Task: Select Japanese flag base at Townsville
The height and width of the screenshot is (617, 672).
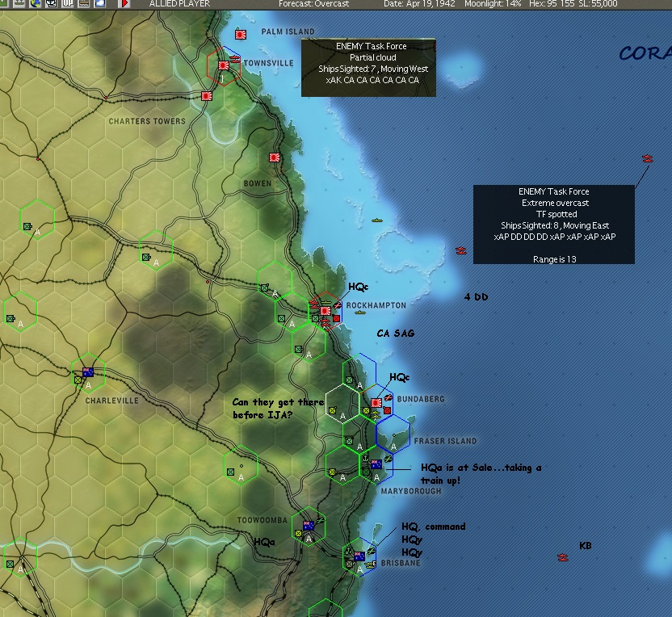Action: point(223,65)
